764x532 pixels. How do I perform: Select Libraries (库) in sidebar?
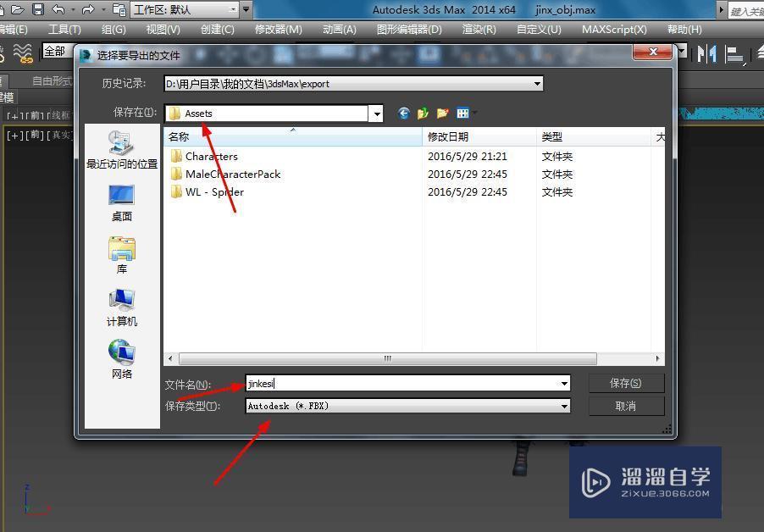pos(122,256)
